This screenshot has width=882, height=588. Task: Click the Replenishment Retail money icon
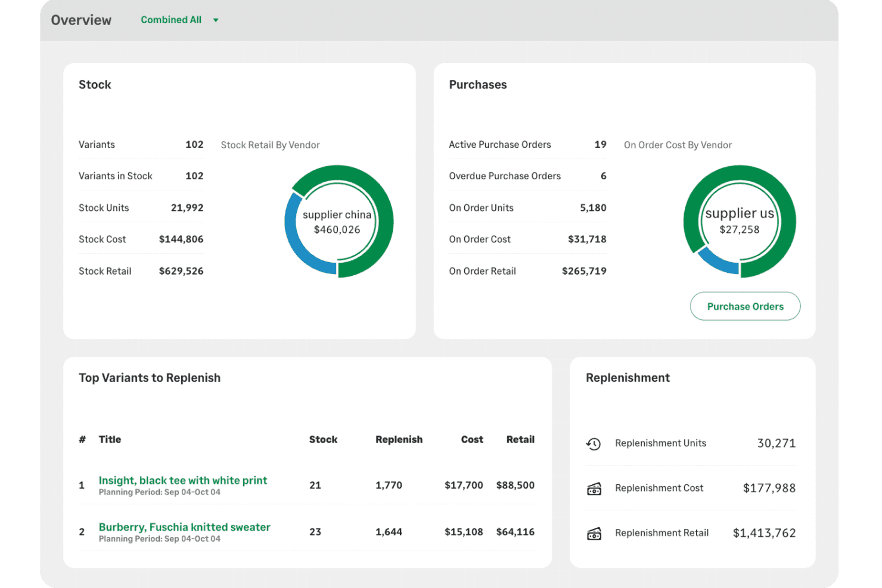point(594,534)
